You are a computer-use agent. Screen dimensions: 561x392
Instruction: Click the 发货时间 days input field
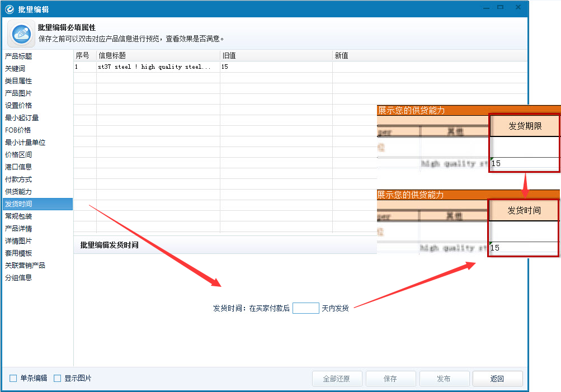coord(305,308)
